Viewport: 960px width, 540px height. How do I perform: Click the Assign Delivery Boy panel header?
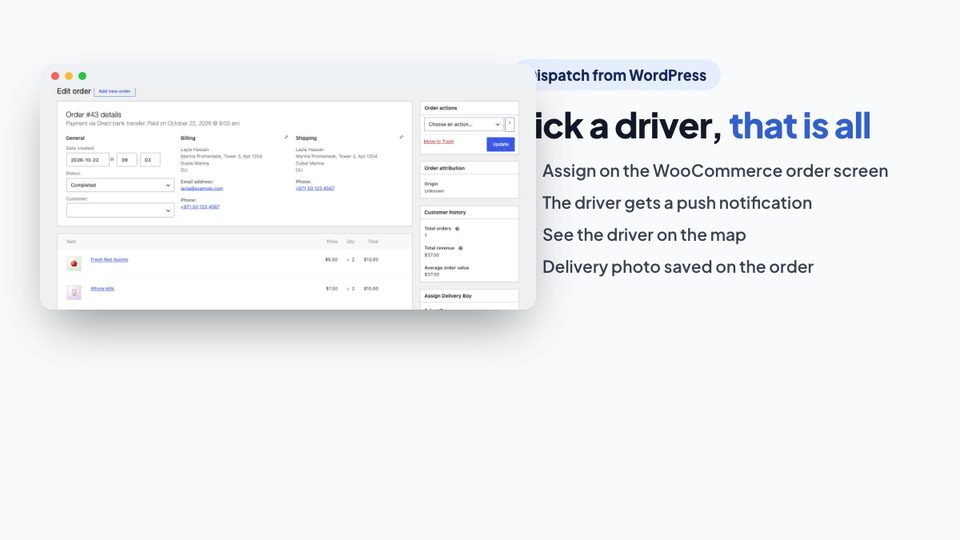point(469,296)
